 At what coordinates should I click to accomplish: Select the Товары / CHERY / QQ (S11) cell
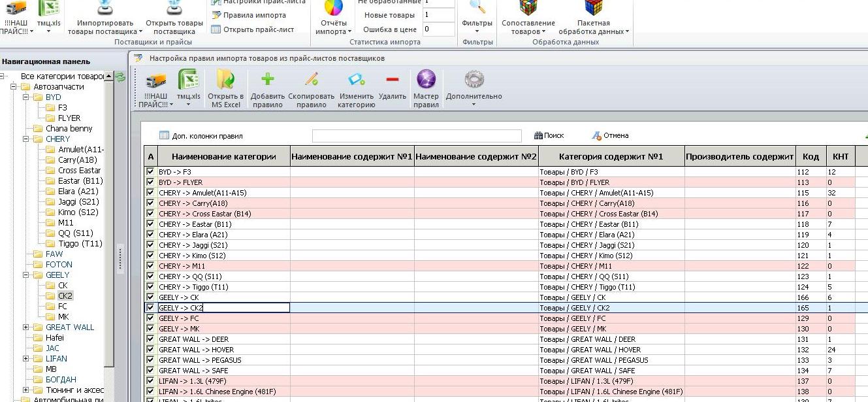611,276
